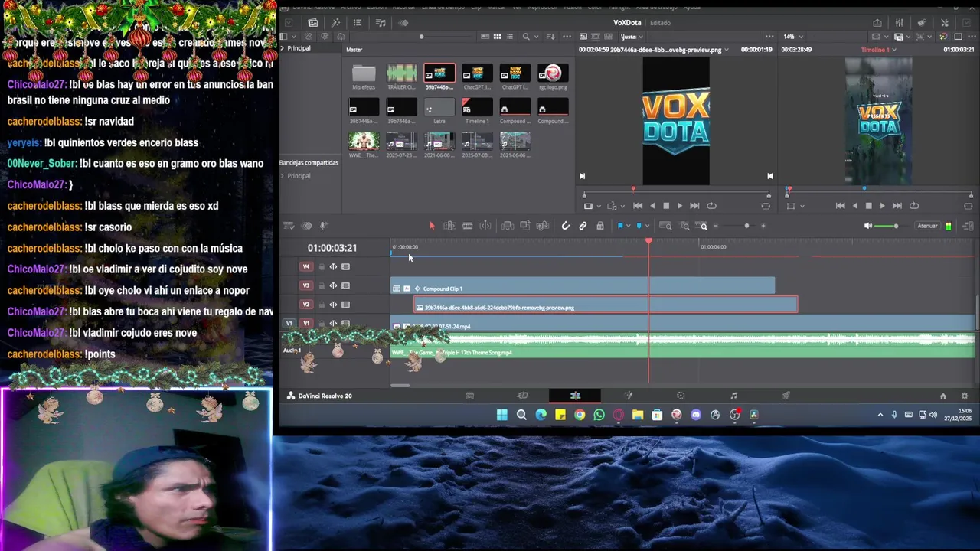
Task: Select the arrow Selection mode tool in timeline toolbar
Action: pos(432,226)
